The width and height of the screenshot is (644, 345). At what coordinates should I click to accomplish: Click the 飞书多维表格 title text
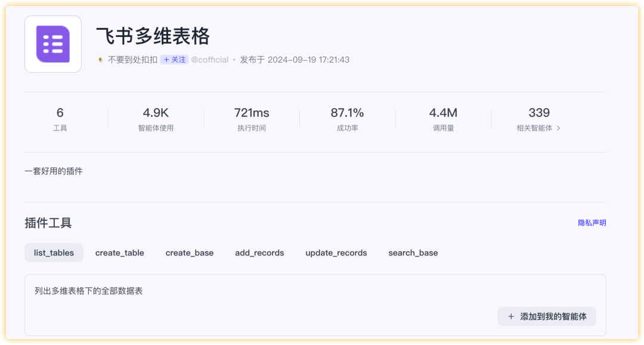coord(153,36)
